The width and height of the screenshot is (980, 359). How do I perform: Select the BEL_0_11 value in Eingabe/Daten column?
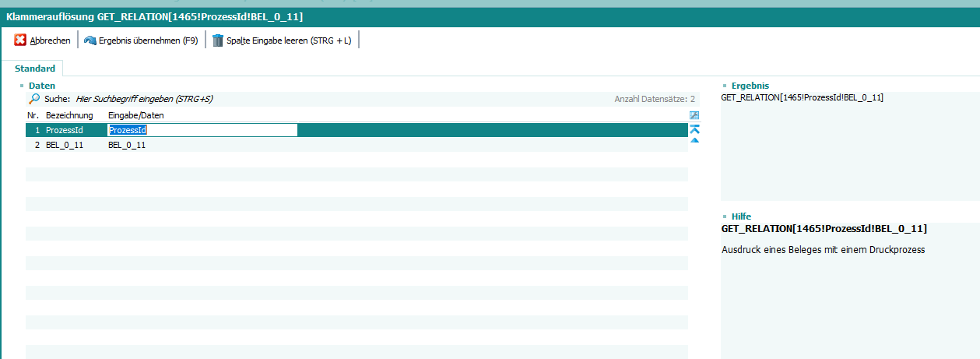[127, 145]
